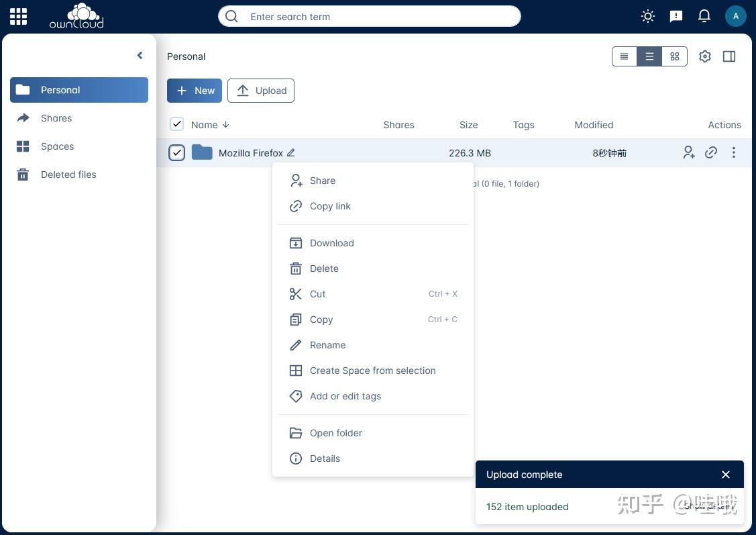Choose Add or edit tags in the menu

click(345, 396)
